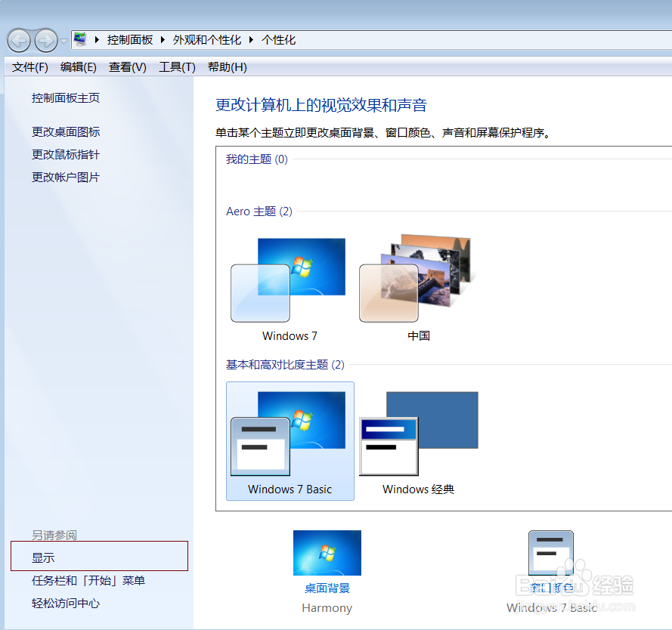Screen dimensions: 672x630
Task: Click the Control Panel icon in address bar
Action: pos(80,40)
